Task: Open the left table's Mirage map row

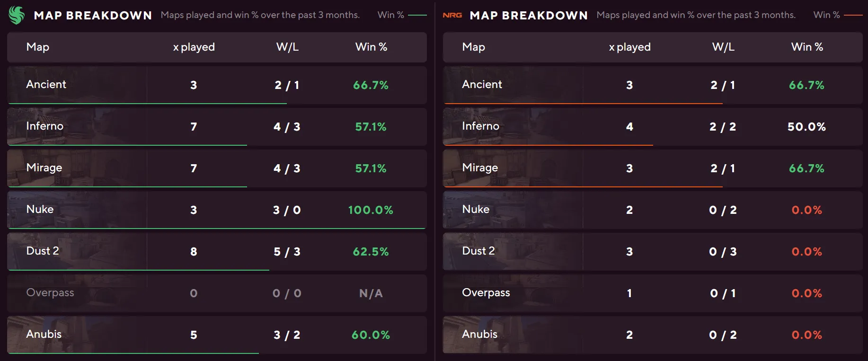Action: 217,168
